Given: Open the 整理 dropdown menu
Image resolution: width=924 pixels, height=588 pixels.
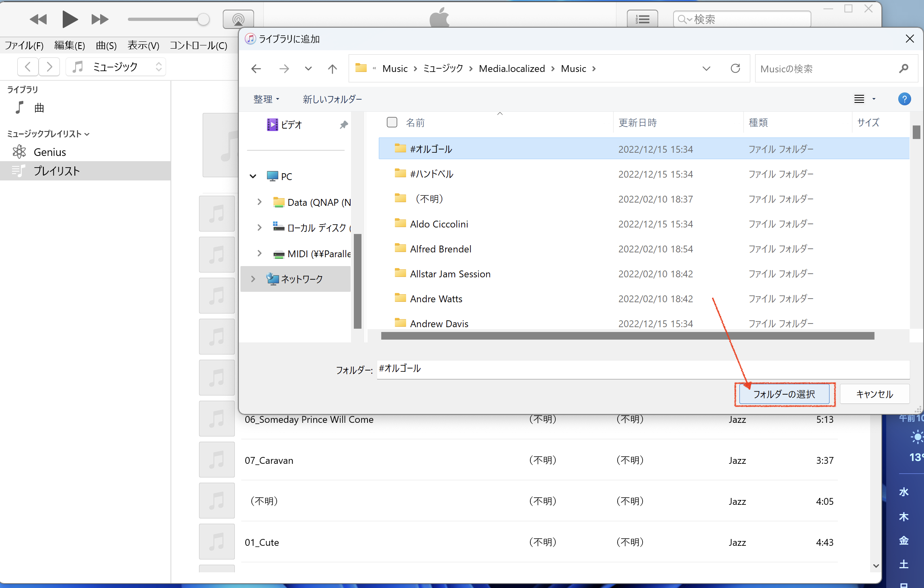Looking at the screenshot, I should (266, 99).
